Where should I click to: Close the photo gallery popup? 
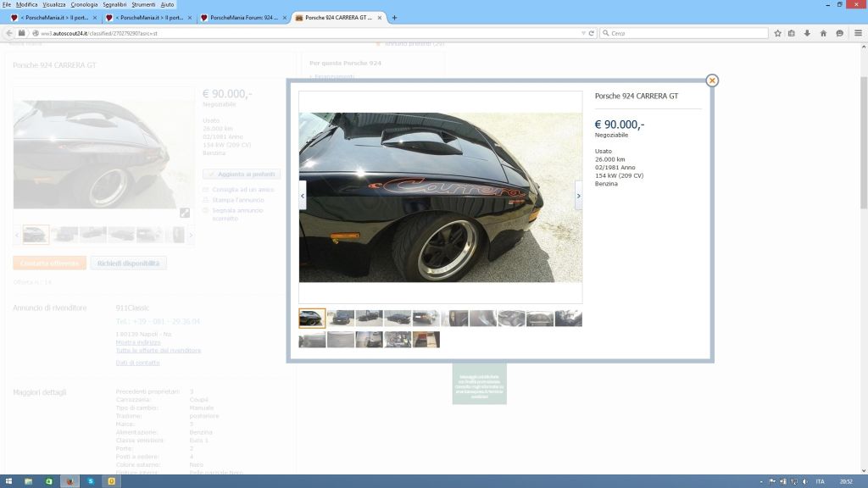pos(712,80)
